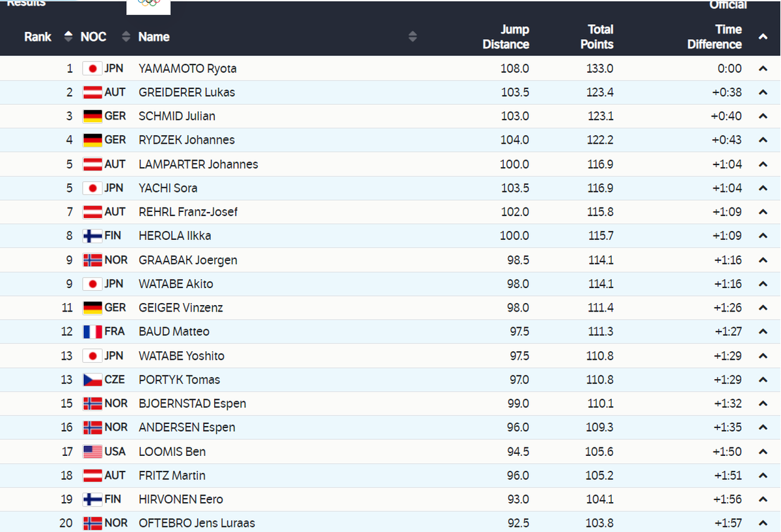
Task: Click USA flag beside LOOMIS Ben
Action: pyautogui.click(x=92, y=451)
